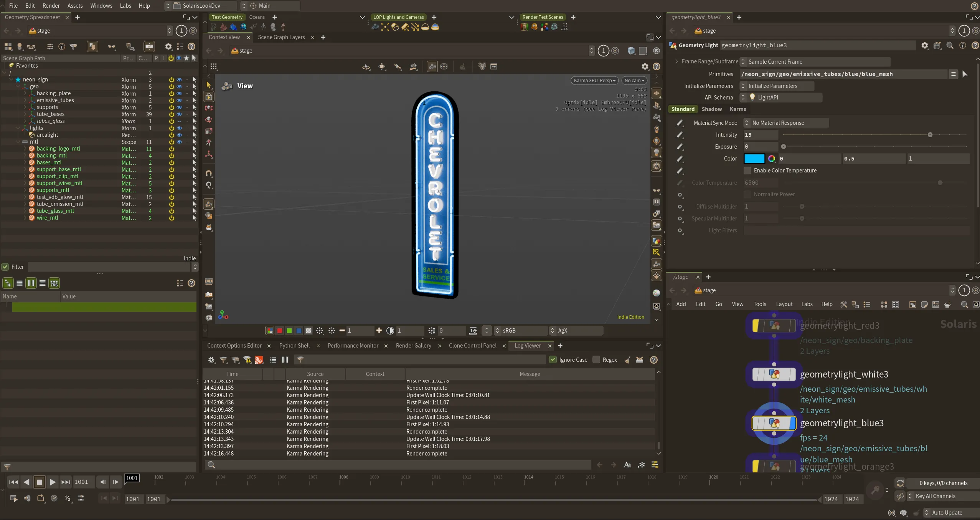Click Layout in network editor menu
The image size is (980, 520).
784,304
